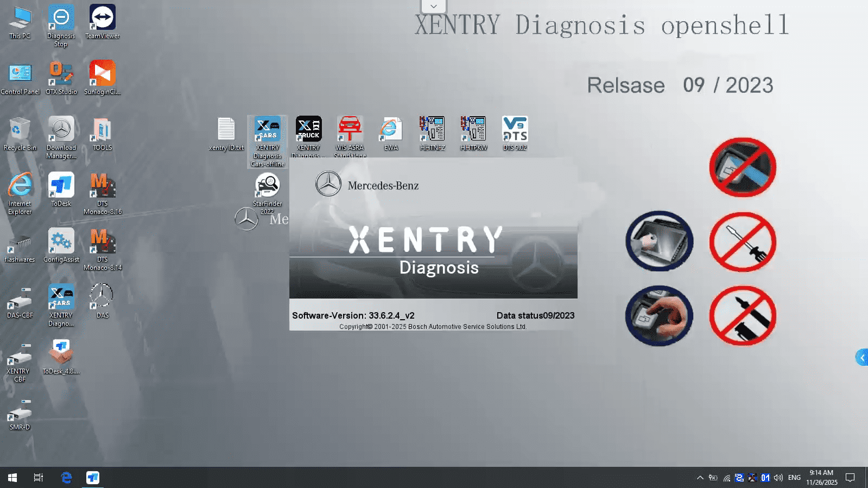Open the Windows Start menu
868x488 pixels.
click(x=12, y=478)
